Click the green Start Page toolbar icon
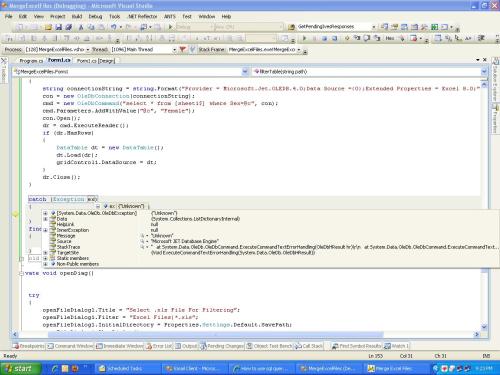The width and height of the screenshot is (500, 375). pos(434,27)
